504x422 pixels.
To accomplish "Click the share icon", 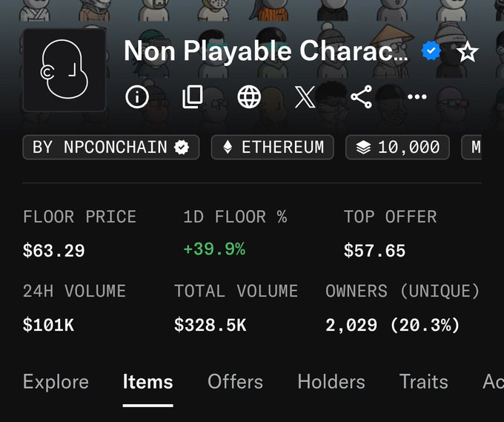I will click(x=361, y=96).
